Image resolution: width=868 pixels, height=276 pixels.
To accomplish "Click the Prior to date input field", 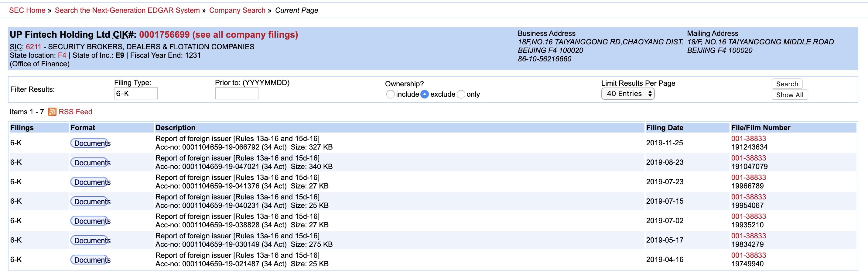I will (237, 93).
